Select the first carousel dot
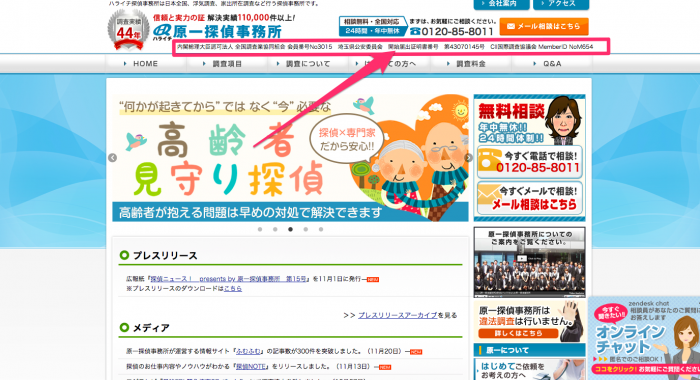Viewport: 700px width, 380px height. pos(260,230)
